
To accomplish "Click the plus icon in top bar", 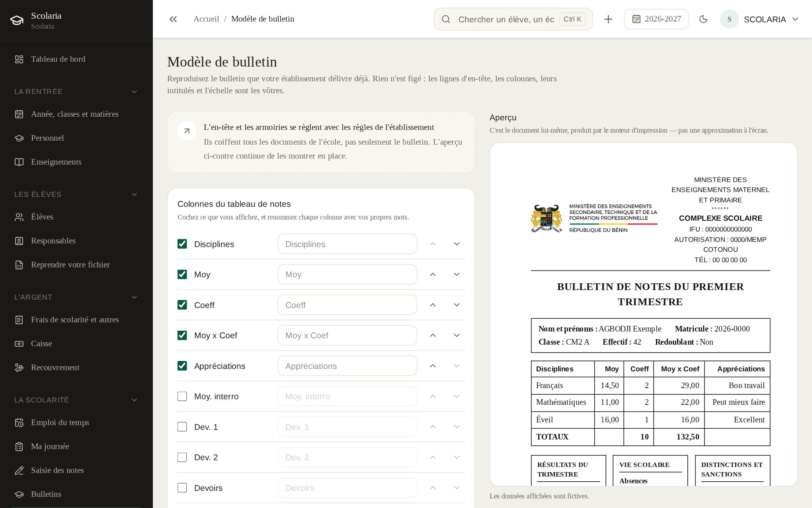I will [608, 19].
